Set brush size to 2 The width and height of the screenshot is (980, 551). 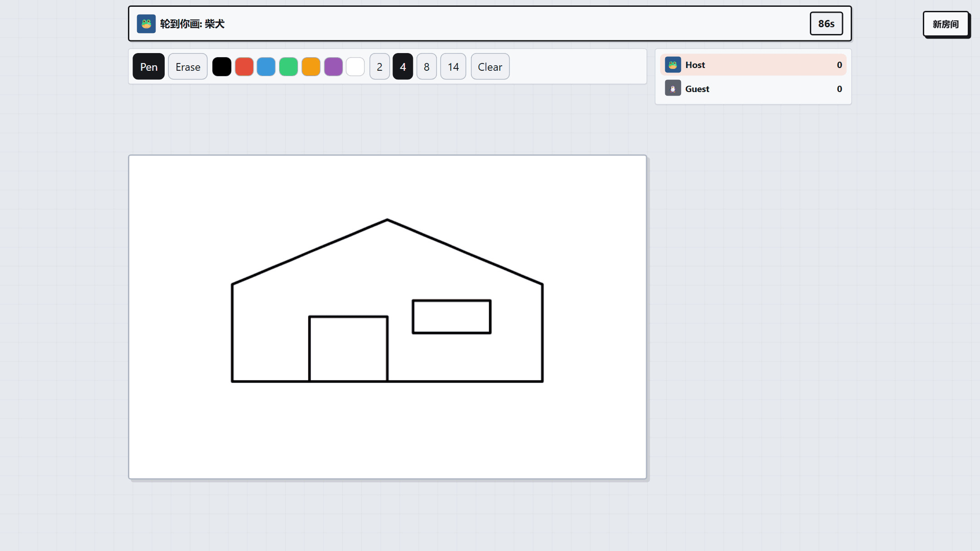(380, 67)
